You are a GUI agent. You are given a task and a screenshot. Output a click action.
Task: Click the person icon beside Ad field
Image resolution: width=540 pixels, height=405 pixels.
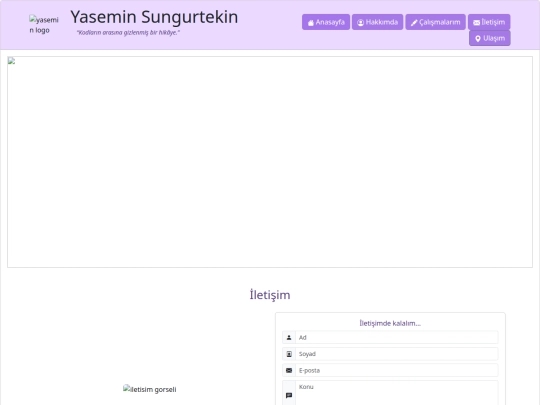289,338
